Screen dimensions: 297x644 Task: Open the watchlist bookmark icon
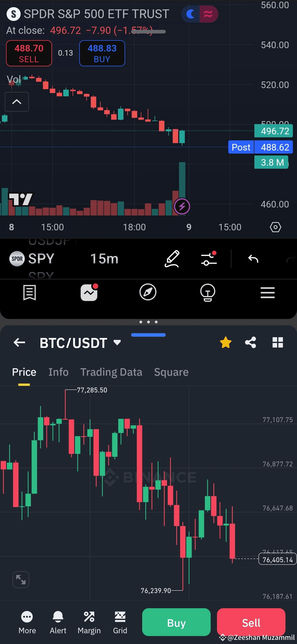pyautogui.click(x=30, y=292)
